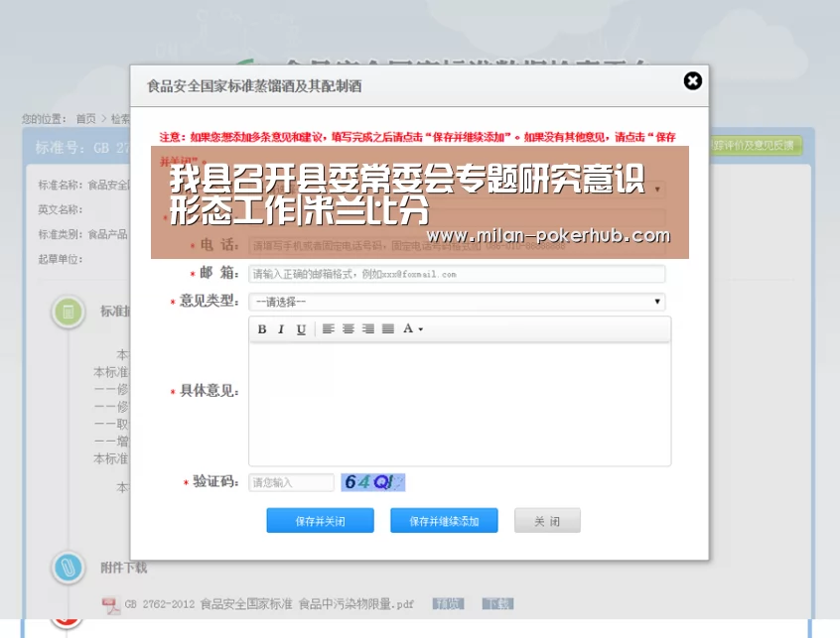The image size is (840, 638).
Task: Click the 关闭 button
Action: coord(547,521)
